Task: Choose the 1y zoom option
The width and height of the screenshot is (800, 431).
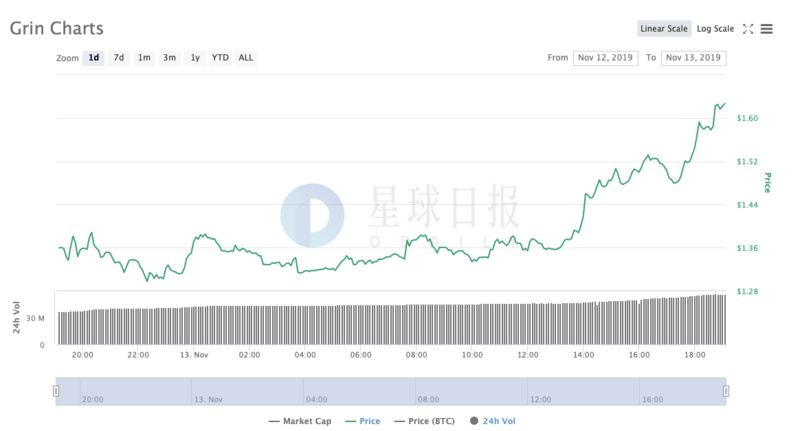Action: 195,58
